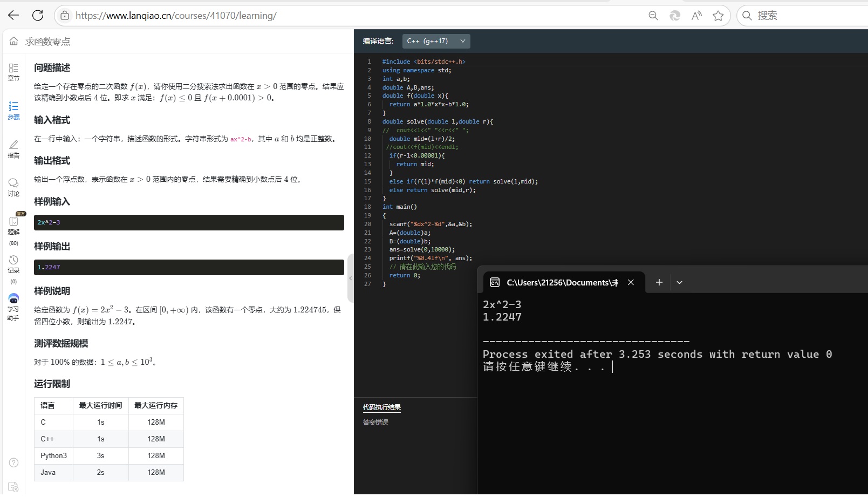Viewport: 868px width, 497px height.
Task: Expand the terminal tab list chevron
Action: click(679, 282)
